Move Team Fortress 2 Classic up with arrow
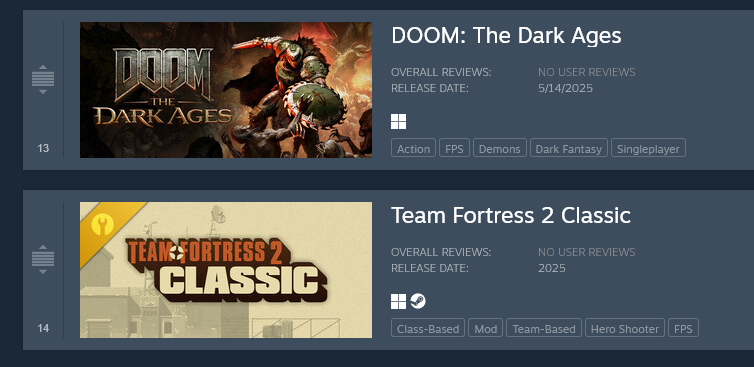The height and width of the screenshot is (367, 754). pos(43,247)
